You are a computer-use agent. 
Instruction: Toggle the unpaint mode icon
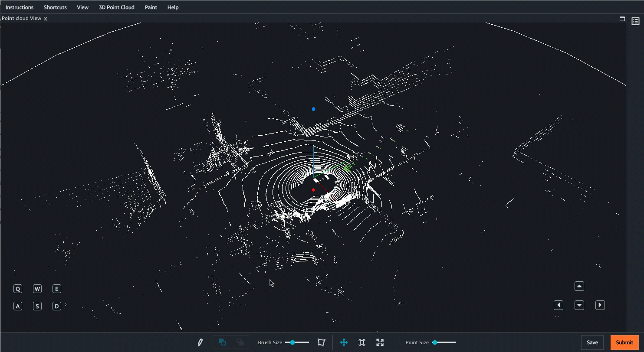click(239, 342)
